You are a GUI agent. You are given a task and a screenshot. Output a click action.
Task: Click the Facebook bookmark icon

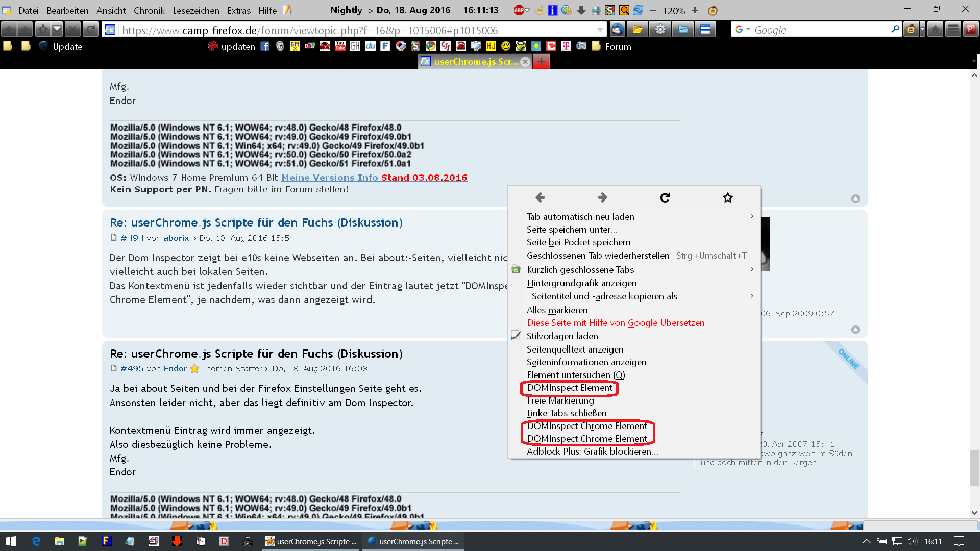[x=265, y=46]
